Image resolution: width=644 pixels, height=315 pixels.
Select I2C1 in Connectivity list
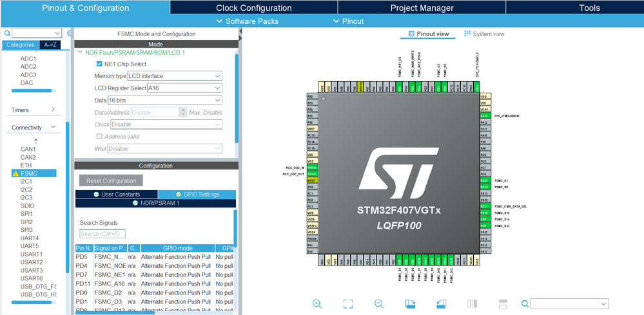[26, 181]
